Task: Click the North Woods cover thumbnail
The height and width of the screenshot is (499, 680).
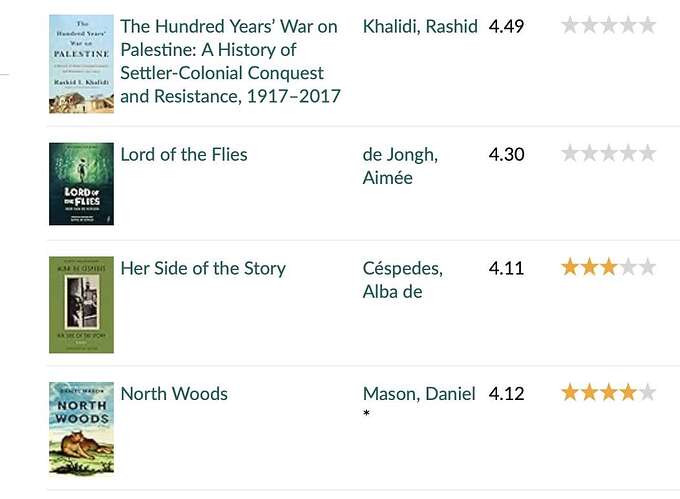Action: pos(82,429)
